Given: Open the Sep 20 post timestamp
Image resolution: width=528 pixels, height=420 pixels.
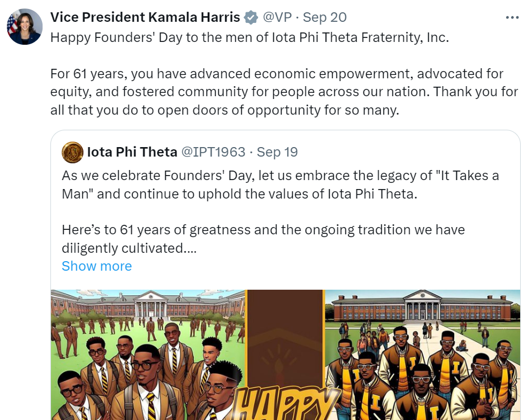Looking at the screenshot, I should click(x=325, y=17).
